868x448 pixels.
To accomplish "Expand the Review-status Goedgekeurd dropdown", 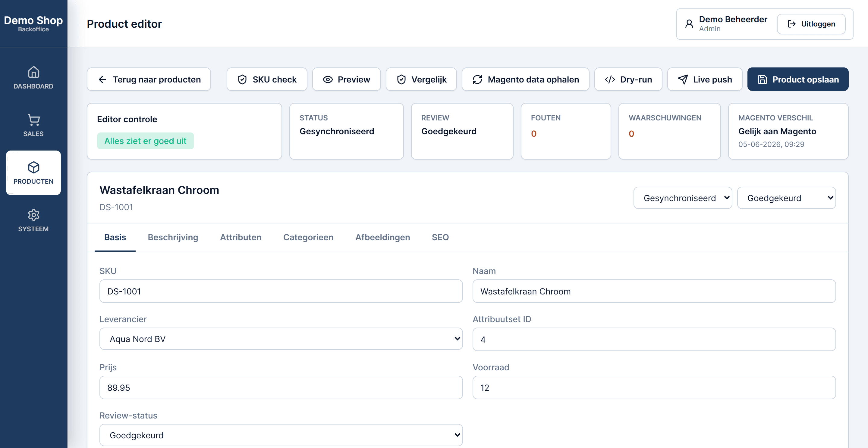I will click(x=281, y=435).
